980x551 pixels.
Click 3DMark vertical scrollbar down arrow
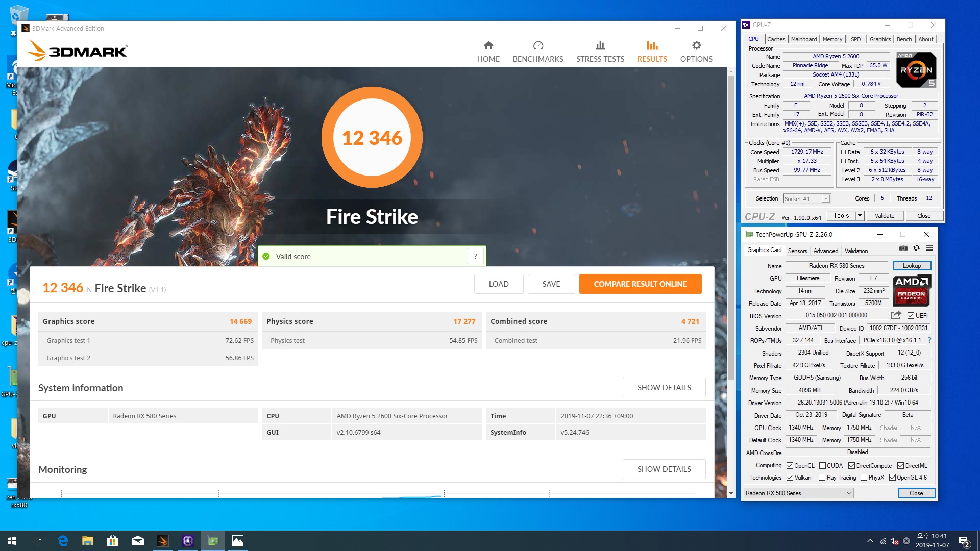(731, 493)
